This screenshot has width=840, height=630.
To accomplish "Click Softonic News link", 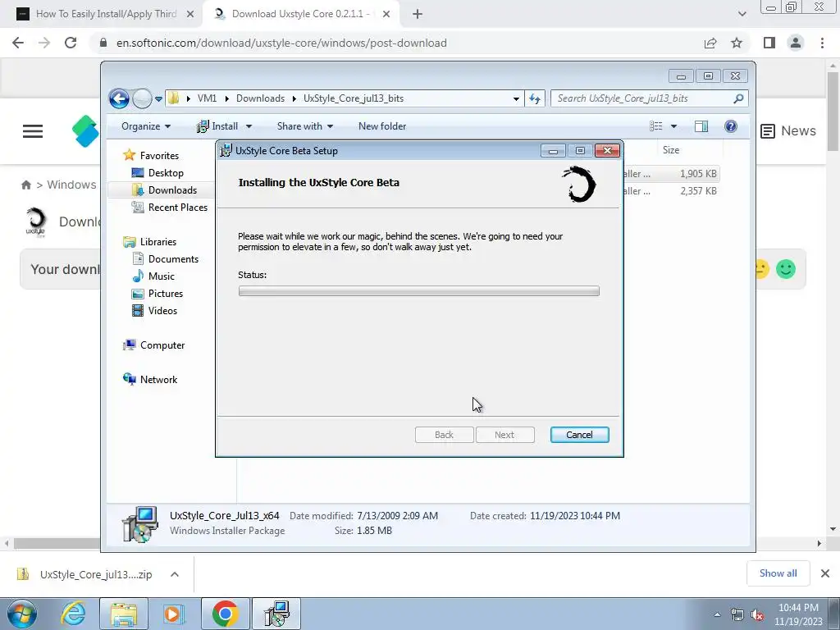I will coord(788,130).
